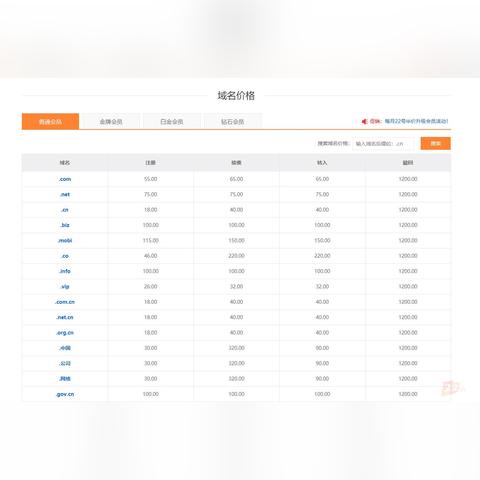Select the .com redemption price 1200.00

click(408, 179)
